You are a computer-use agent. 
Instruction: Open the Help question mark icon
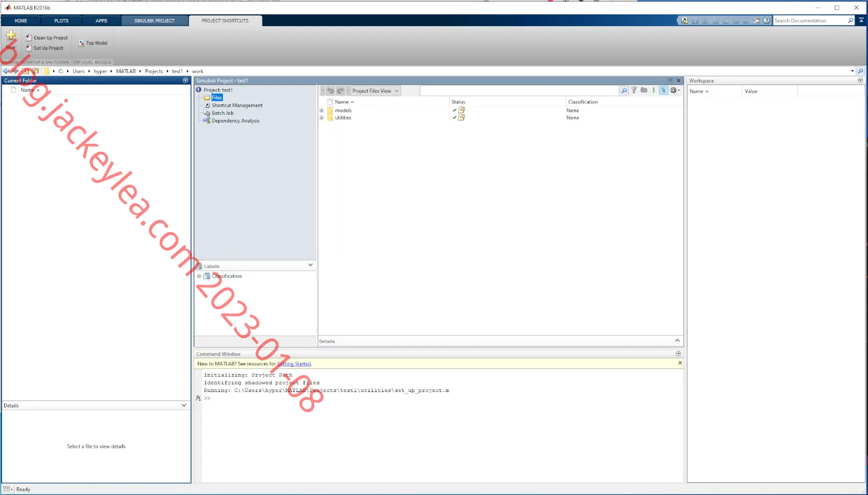767,20
